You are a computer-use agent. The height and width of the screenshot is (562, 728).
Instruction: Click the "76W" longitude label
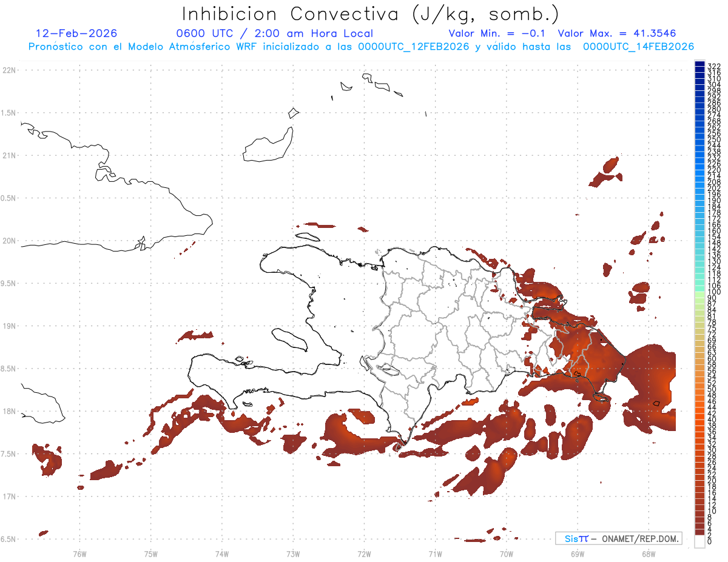(79, 554)
